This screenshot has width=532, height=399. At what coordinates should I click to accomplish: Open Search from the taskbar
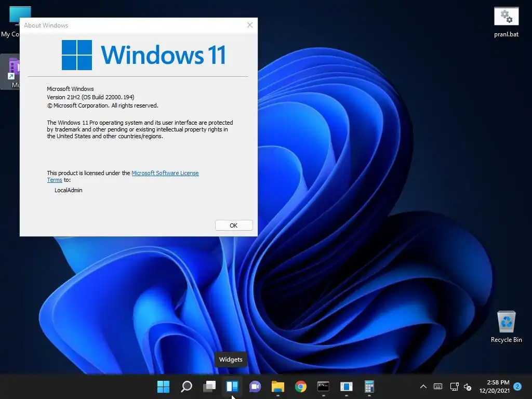click(187, 387)
